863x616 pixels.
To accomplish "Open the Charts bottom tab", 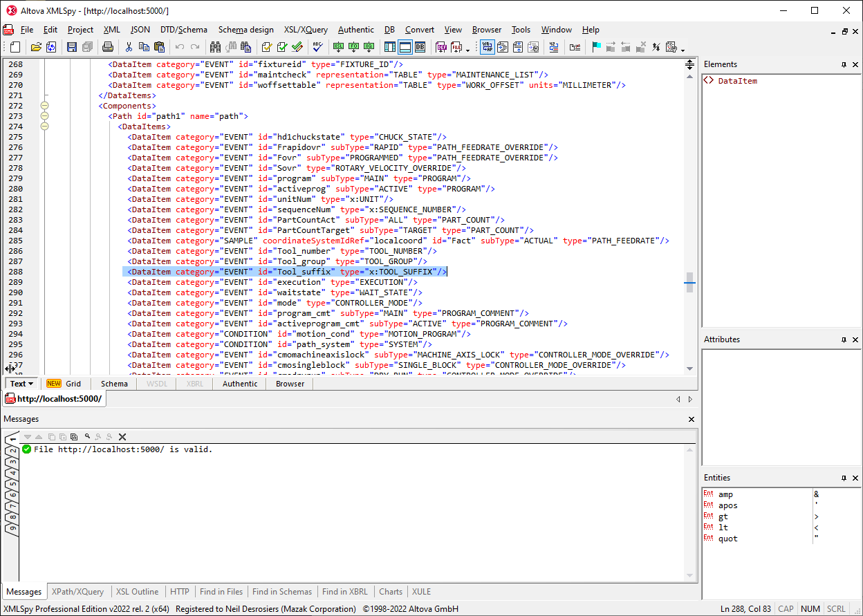I will pyautogui.click(x=391, y=592).
